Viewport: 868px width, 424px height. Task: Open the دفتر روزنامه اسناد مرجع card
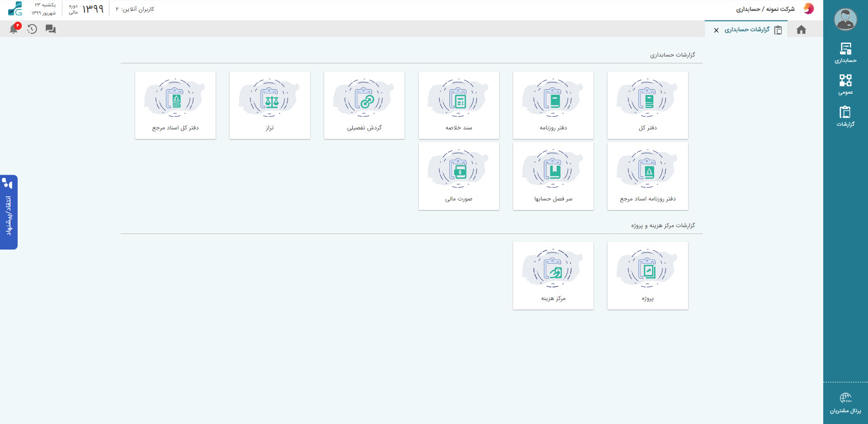tap(647, 176)
